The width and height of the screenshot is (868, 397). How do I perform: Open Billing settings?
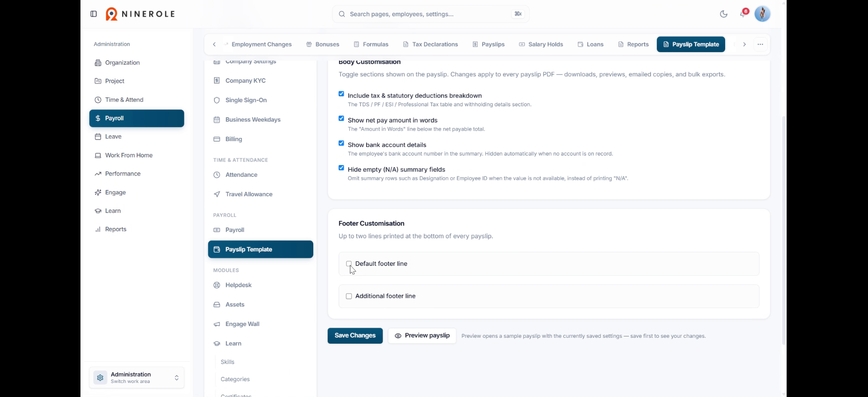click(x=260, y=139)
